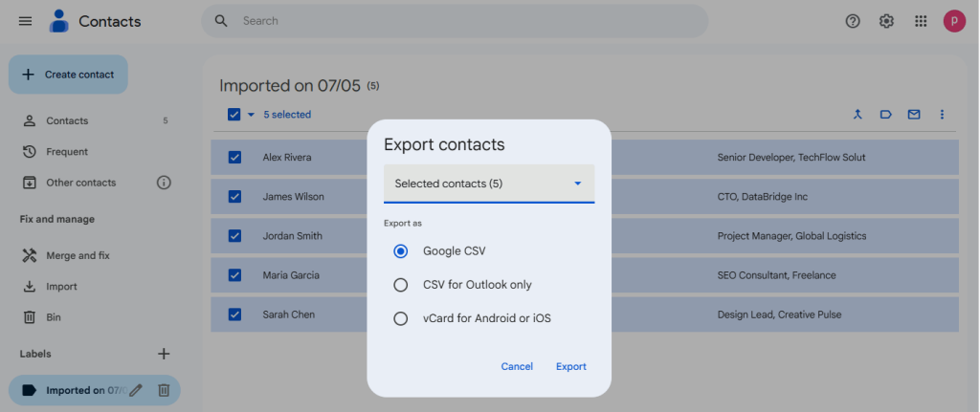Click 'Design Lead, Creative Pulse' text

pos(779,314)
